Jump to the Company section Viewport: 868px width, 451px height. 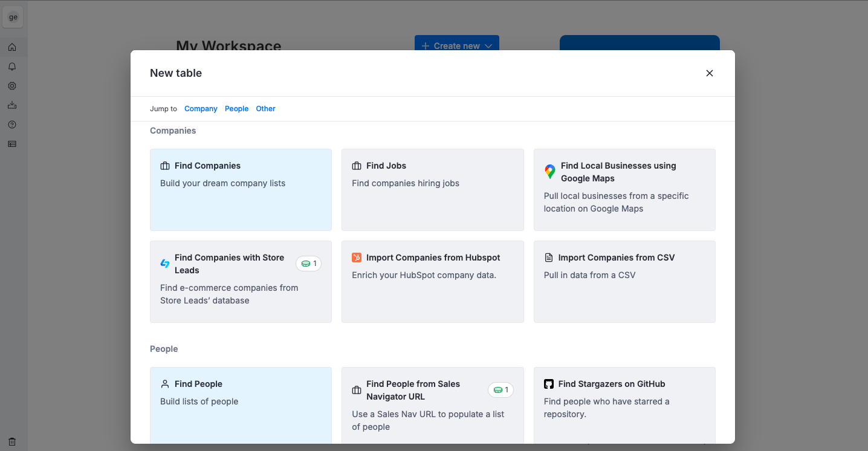[201, 109]
